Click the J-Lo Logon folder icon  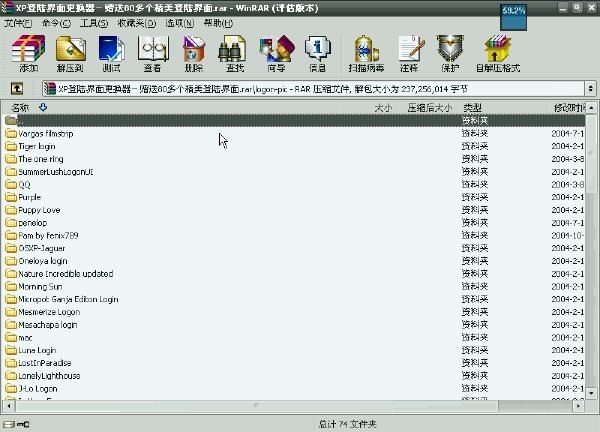point(11,388)
